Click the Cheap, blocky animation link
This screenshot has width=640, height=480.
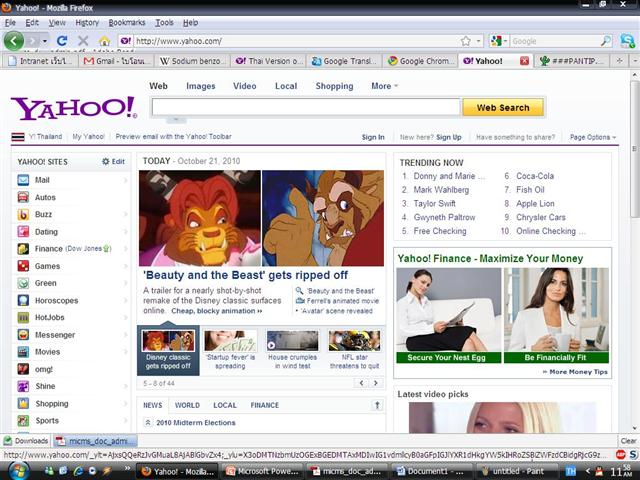coord(217,311)
